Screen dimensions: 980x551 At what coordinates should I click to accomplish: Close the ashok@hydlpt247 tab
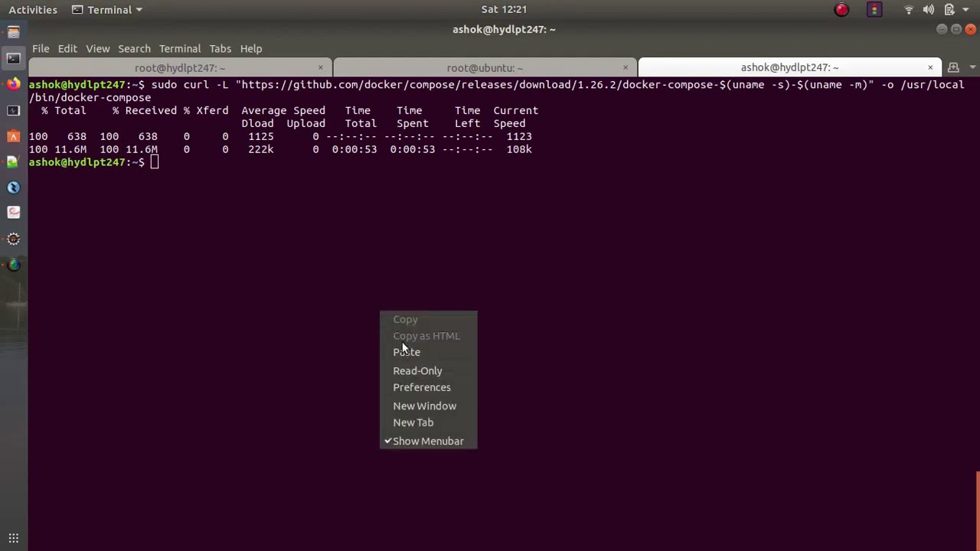(x=930, y=67)
